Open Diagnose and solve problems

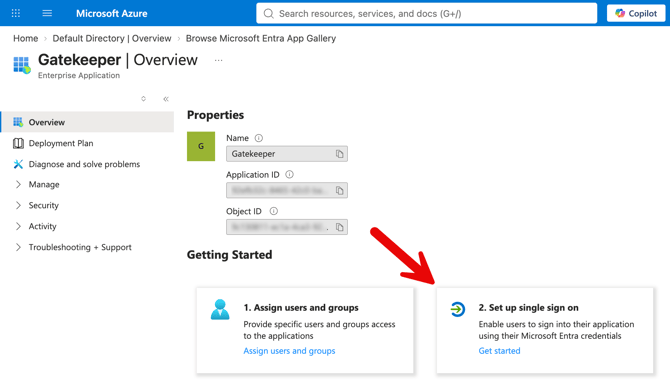point(84,164)
